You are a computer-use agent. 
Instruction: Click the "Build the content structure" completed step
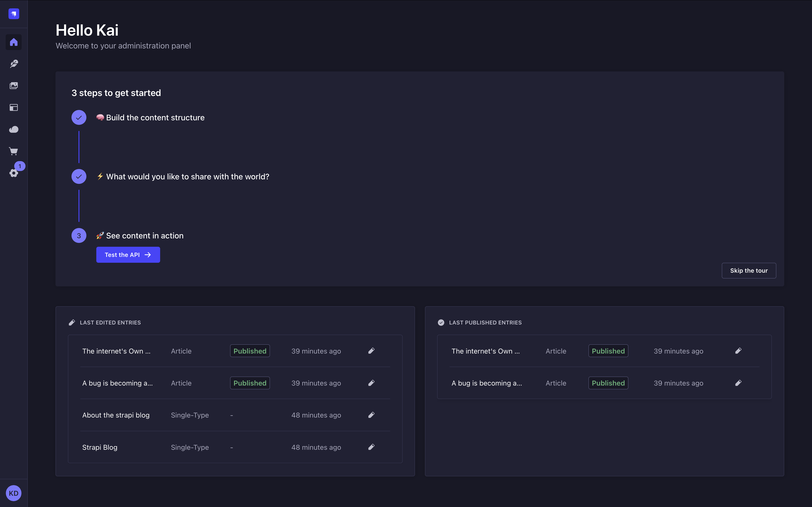(150, 117)
